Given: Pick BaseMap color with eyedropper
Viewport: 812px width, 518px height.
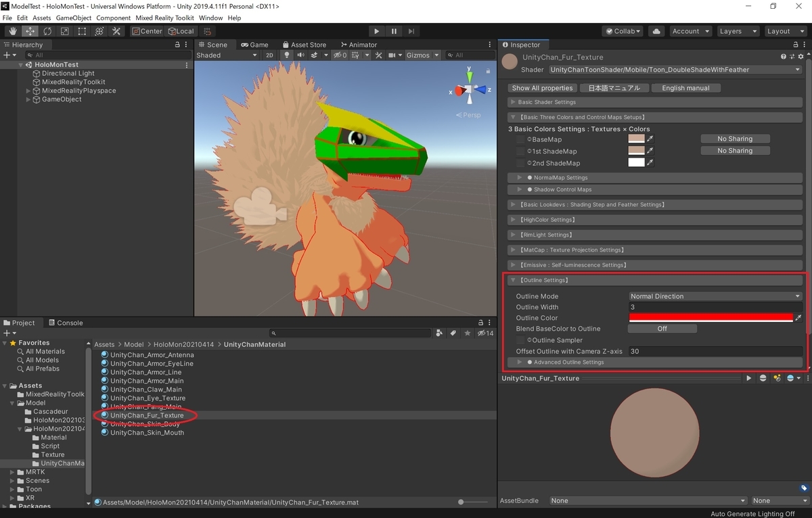Looking at the screenshot, I should (650, 139).
